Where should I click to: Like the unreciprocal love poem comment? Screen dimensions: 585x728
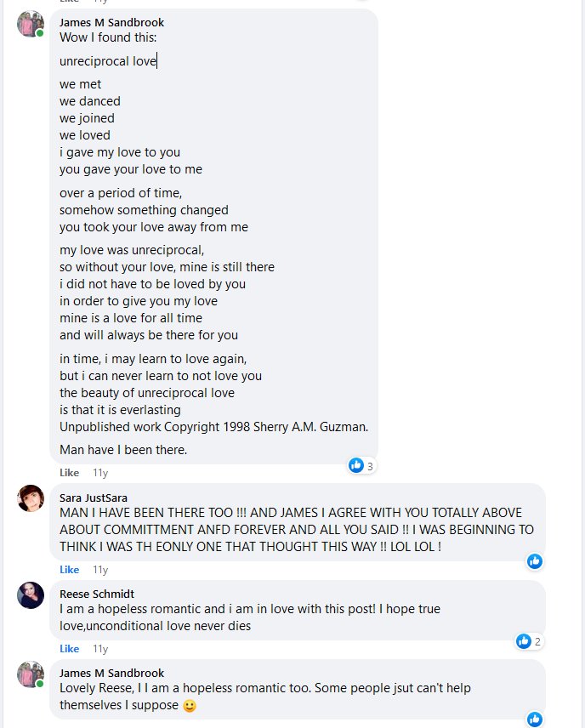pyautogui.click(x=69, y=472)
